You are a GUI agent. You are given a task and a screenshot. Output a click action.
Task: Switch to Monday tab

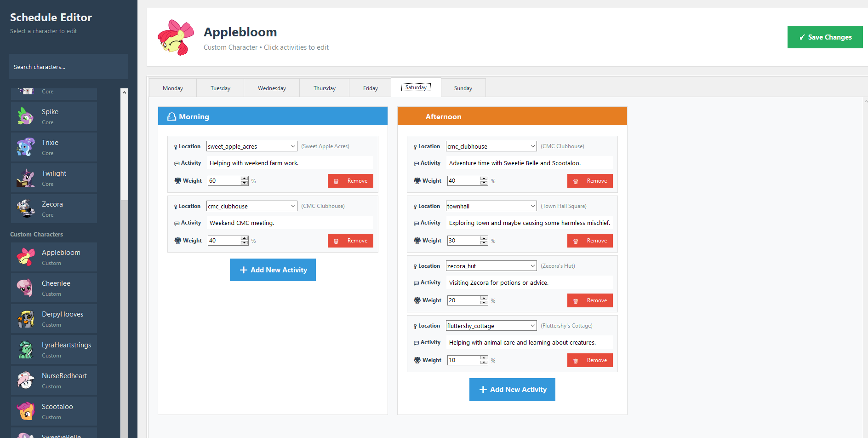coord(173,88)
